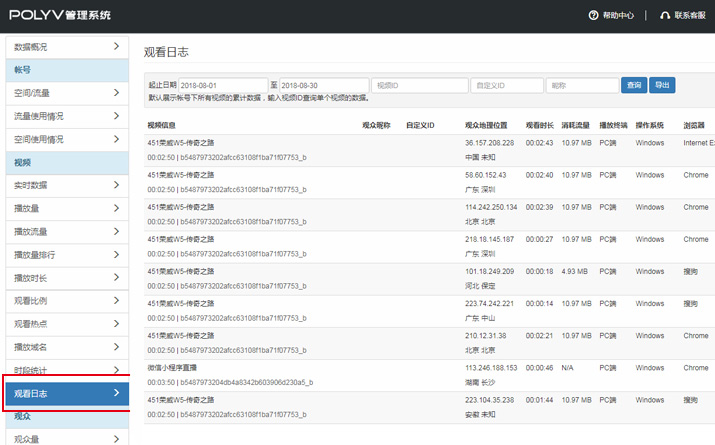Expand the 流量使用情况 chevron arrow
Viewport: 715px width, 445px height.
tap(116, 116)
